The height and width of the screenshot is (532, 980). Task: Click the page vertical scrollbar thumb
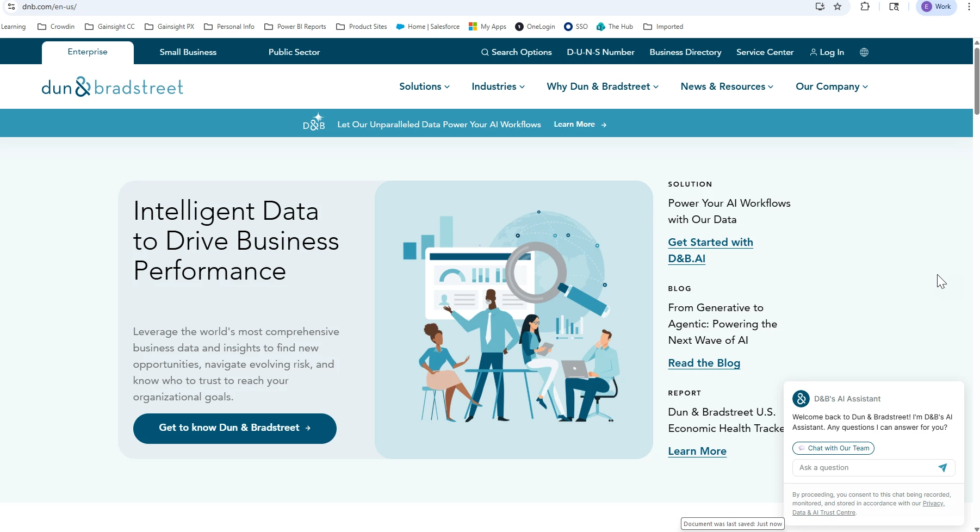(x=977, y=81)
